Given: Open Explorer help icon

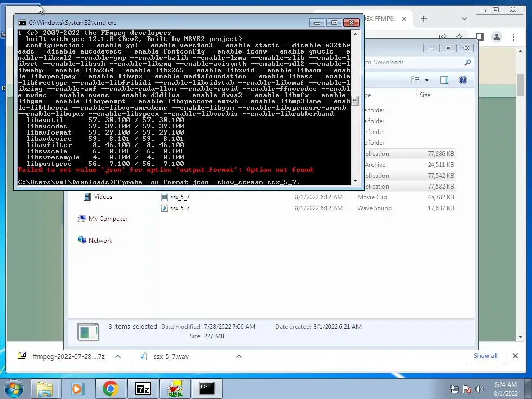Looking at the screenshot, I should click(x=462, y=79).
